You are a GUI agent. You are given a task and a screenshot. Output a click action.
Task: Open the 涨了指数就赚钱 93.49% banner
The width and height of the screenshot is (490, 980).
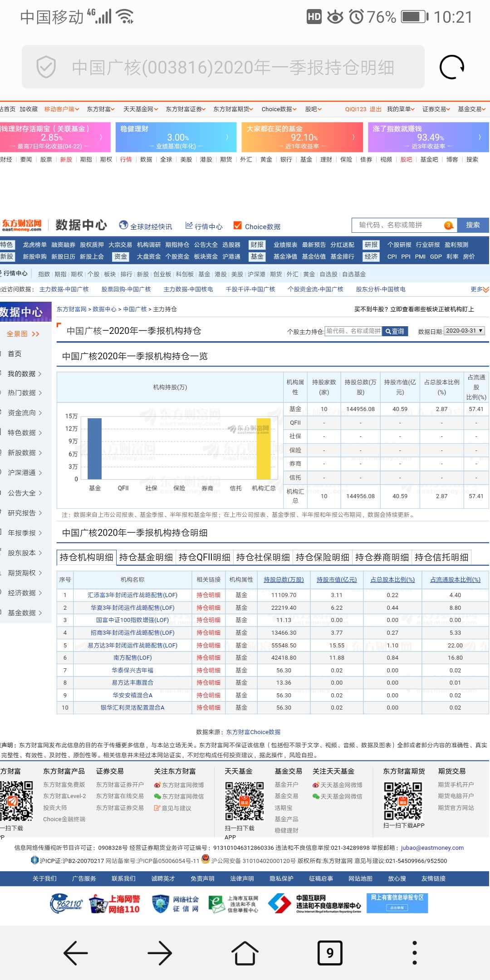[428, 137]
